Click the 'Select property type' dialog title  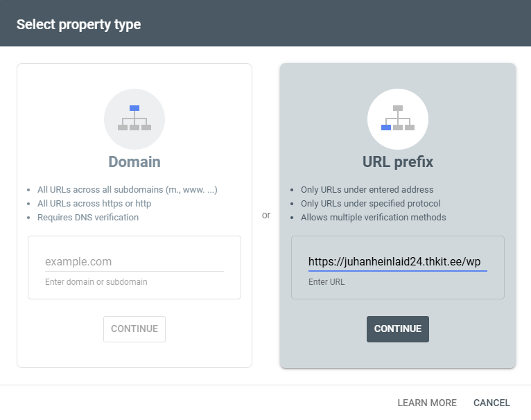[x=78, y=24]
